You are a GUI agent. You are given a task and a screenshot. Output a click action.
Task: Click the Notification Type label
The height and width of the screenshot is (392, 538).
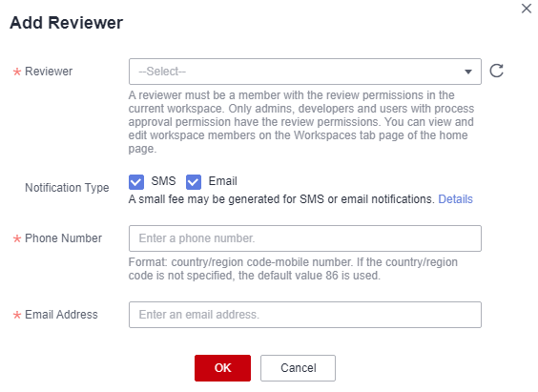pyautogui.click(x=67, y=188)
